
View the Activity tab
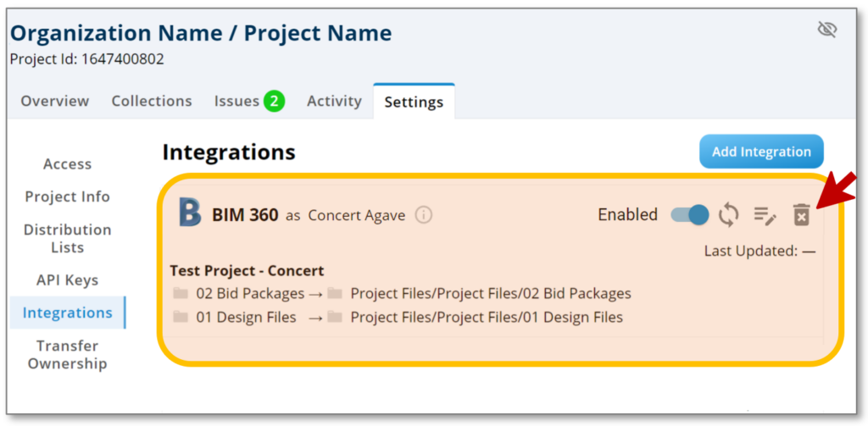click(334, 101)
